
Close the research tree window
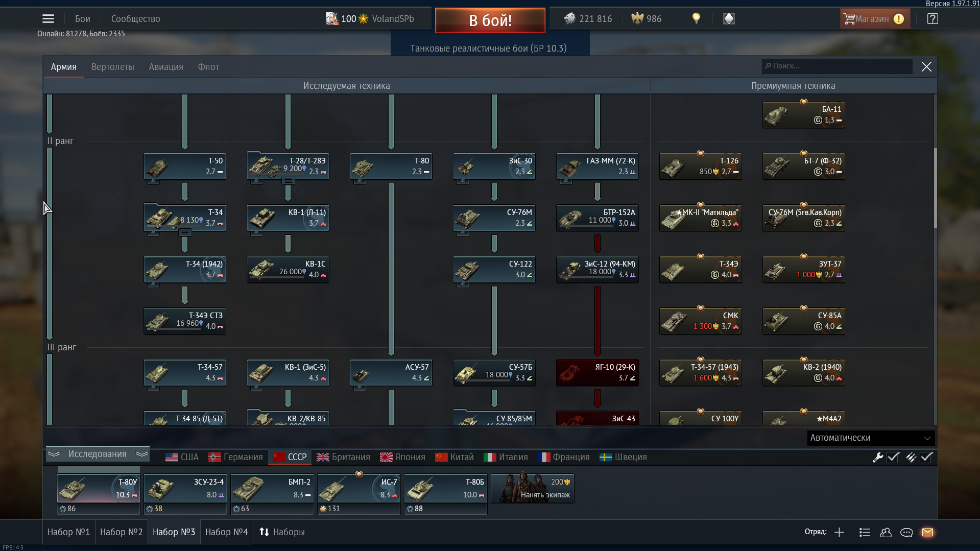(x=926, y=67)
